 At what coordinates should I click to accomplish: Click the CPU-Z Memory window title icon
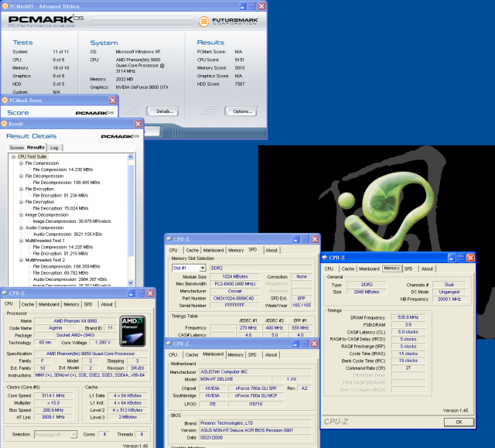point(325,258)
